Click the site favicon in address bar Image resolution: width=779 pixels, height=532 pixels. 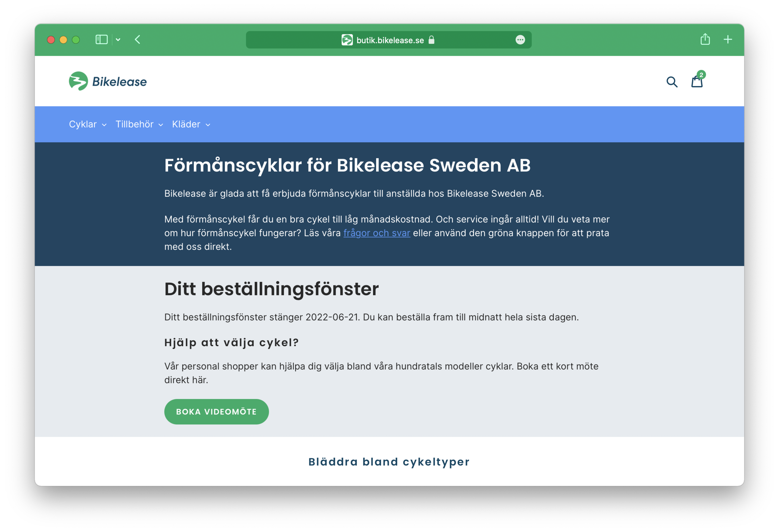pos(347,40)
